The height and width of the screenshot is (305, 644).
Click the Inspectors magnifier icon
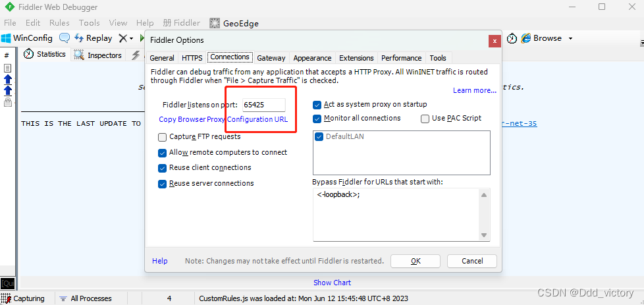click(x=79, y=55)
